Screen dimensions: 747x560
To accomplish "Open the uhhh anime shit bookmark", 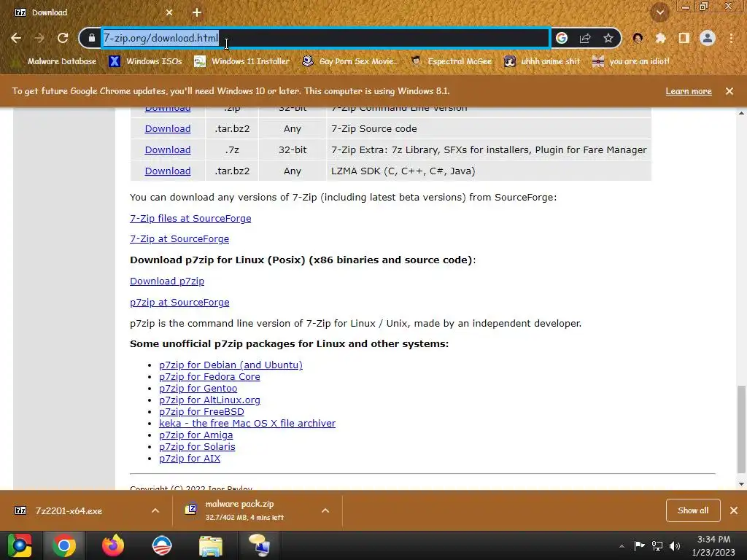I will pyautogui.click(x=543, y=61).
